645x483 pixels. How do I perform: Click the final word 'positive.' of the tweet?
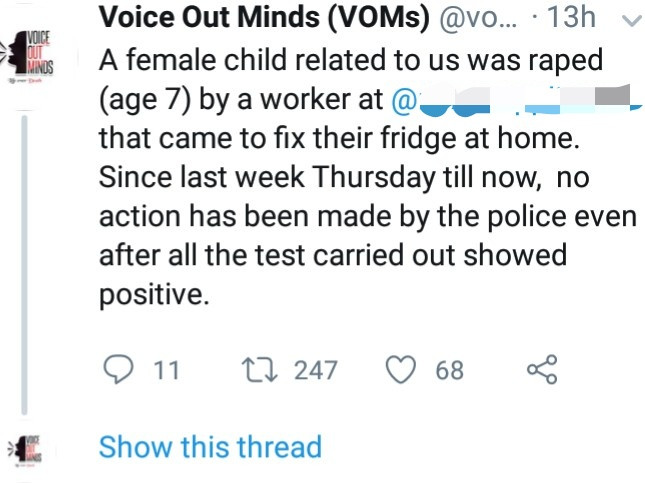(155, 295)
